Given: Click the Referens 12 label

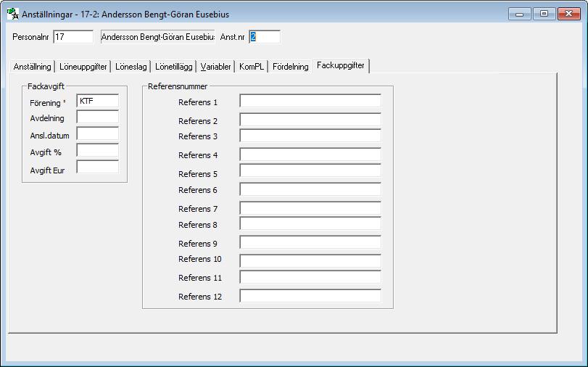Looking at the screenshot, I should click(x=200, y=297).
